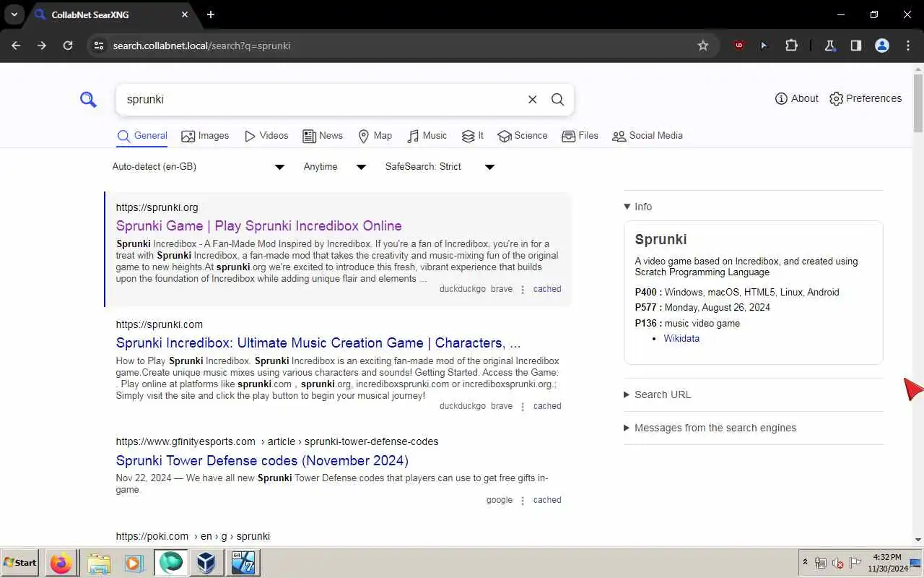Click the https://poki.com result URL
Screen dimensions: 924x578
[x=193, y=536]
